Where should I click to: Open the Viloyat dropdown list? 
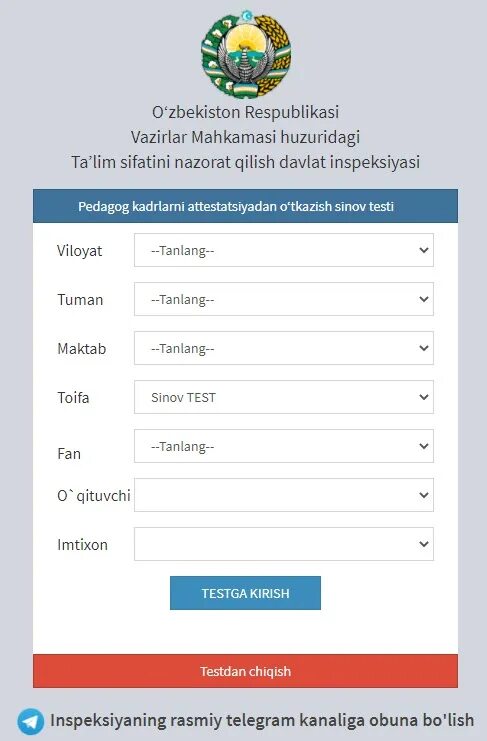pyautogui.click(x=283, y=250)
